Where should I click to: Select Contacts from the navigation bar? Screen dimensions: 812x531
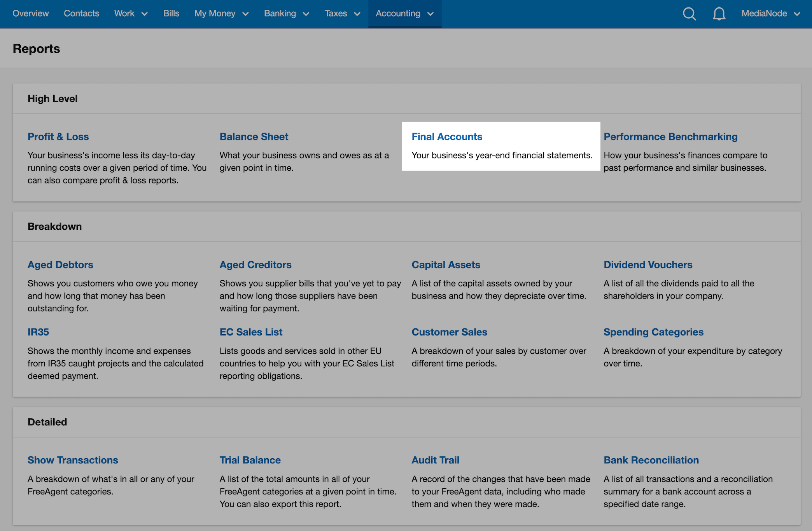(x=81, y=14)
